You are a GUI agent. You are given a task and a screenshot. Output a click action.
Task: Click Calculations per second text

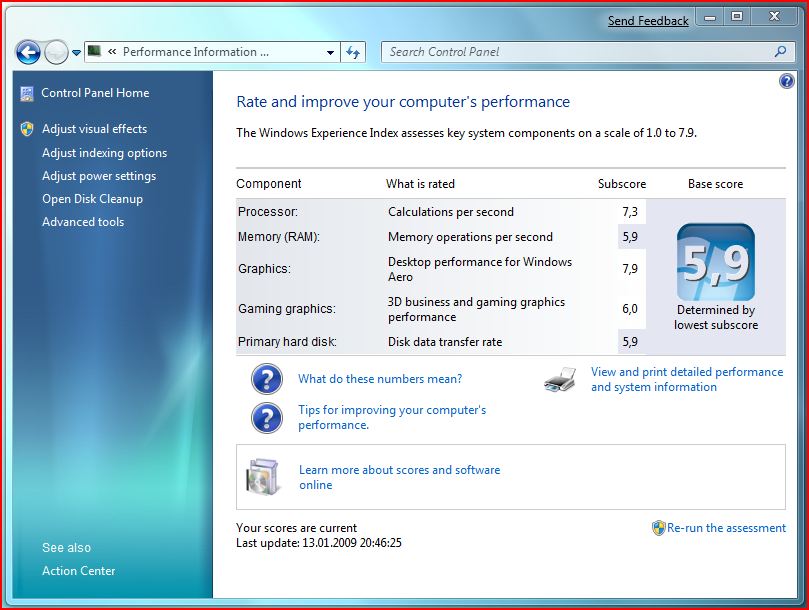pos(451,212)
